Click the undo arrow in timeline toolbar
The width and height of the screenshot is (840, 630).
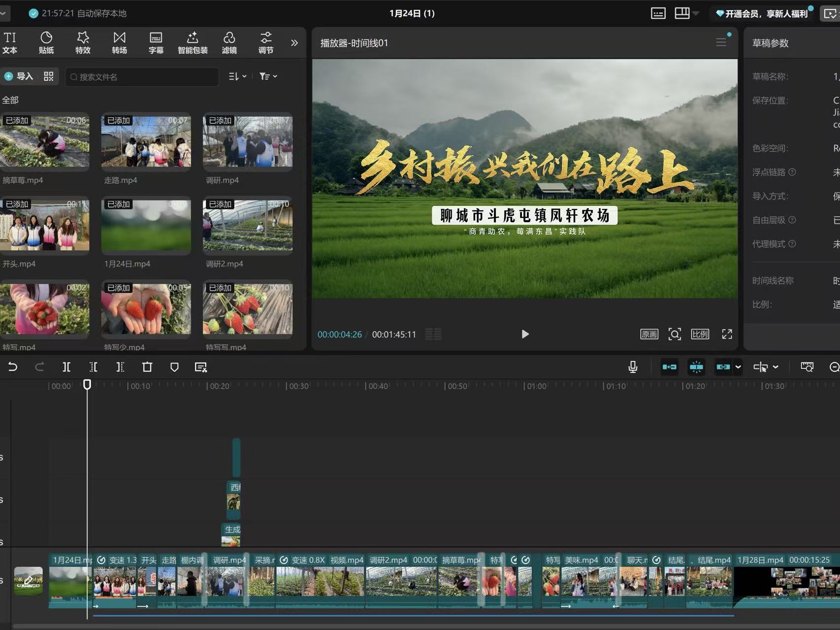coord(13,367)
